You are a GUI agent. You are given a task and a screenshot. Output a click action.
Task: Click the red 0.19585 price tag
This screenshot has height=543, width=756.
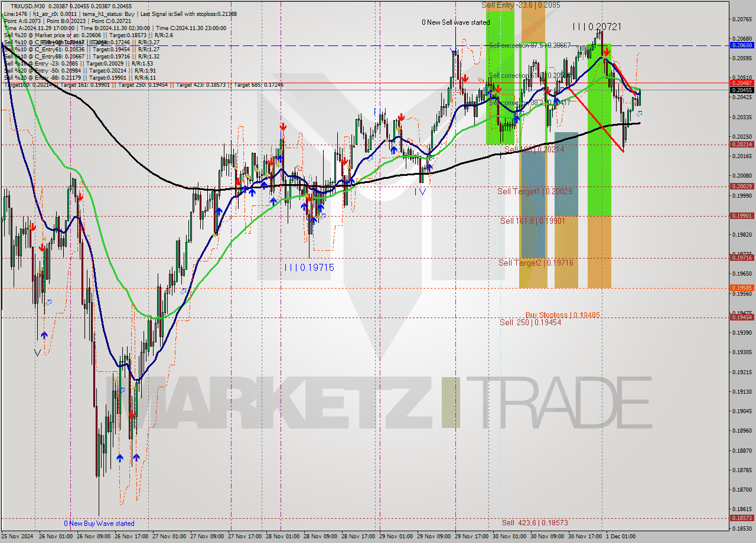point(742,287)
